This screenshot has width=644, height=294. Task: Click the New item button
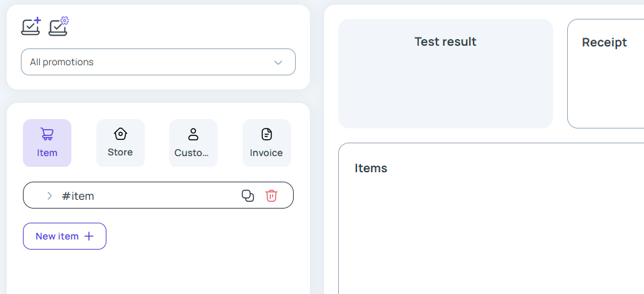65,236
